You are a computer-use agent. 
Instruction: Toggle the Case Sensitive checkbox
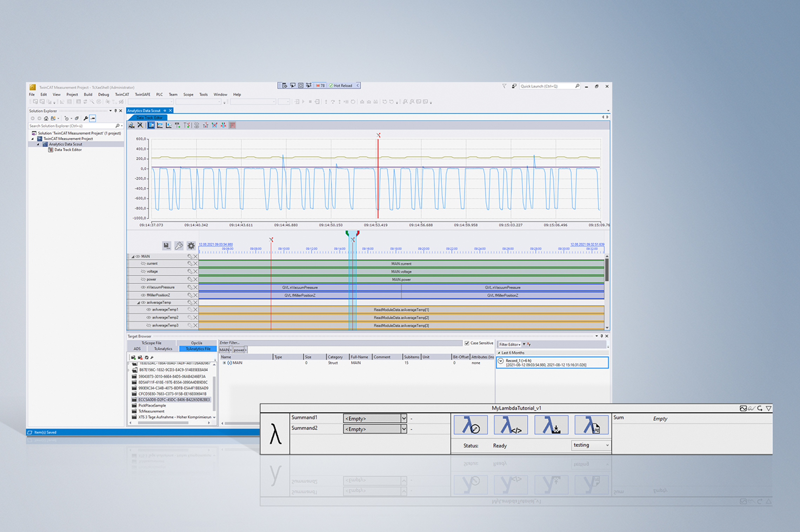(467, 343)
